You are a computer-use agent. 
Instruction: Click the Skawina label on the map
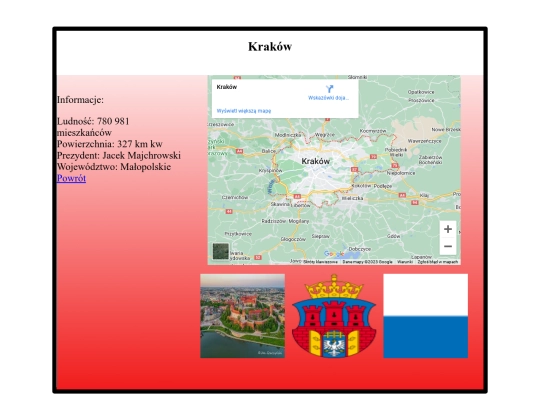[280, 204]
